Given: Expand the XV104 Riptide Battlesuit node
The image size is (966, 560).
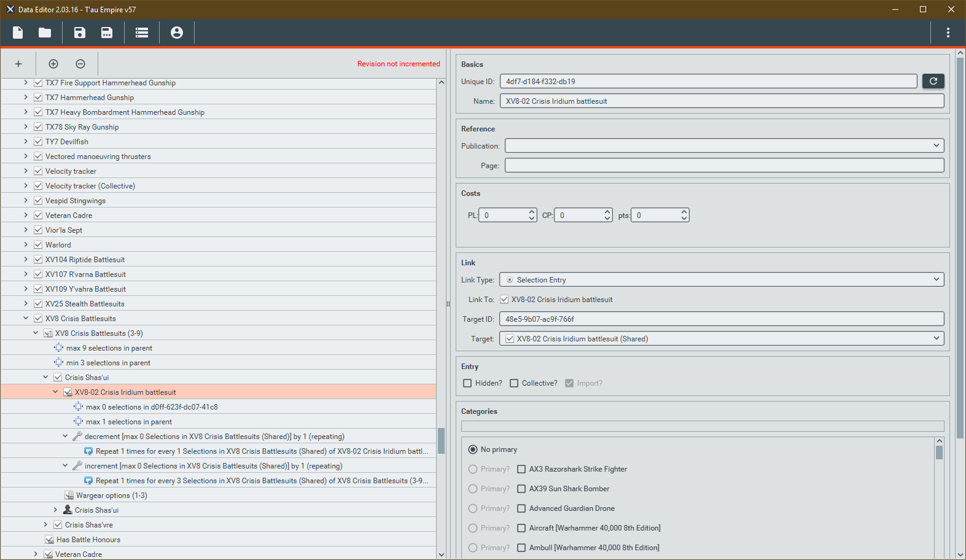Looking at the screenshot, I should [x=26, y=259].
